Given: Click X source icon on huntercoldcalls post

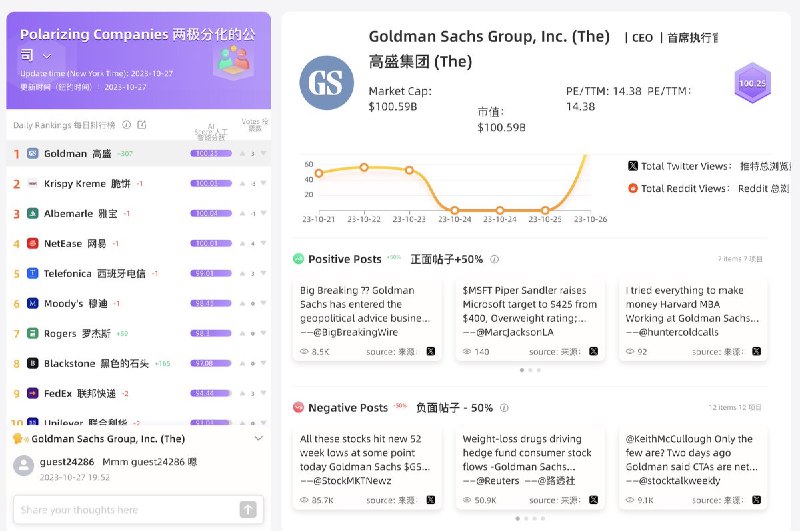Looking at the screenshot, I should coord(757,351).
